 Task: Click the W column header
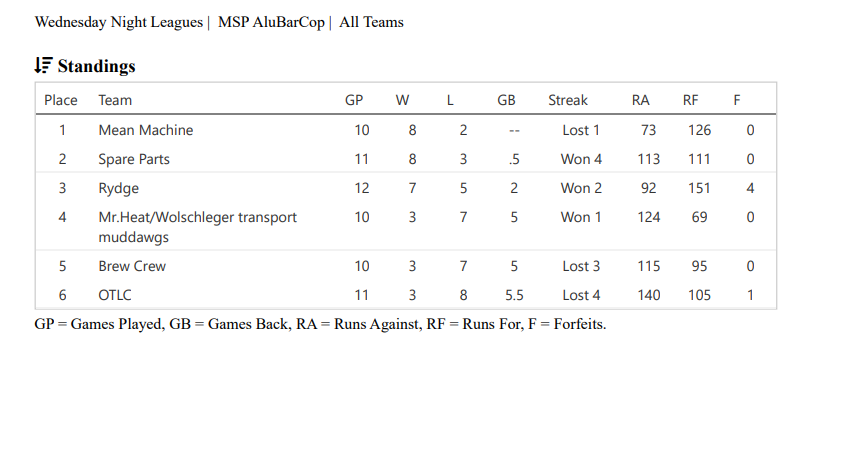tap(402, 100)
